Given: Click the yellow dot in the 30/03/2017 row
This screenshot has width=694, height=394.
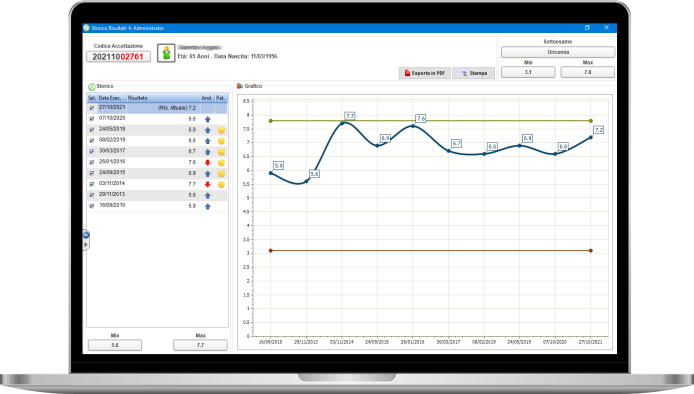Looking at the screenshot, I should pos(221,152).
